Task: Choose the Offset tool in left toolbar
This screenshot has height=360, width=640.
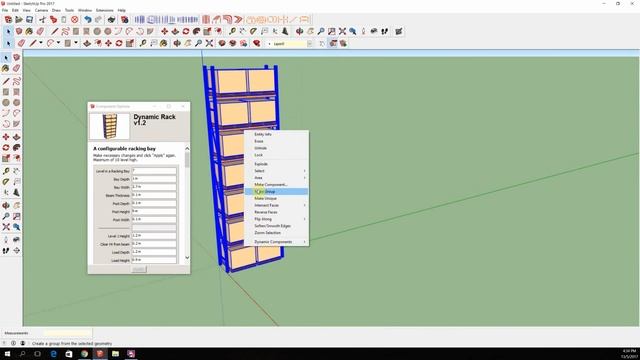Action: (16, 158)
